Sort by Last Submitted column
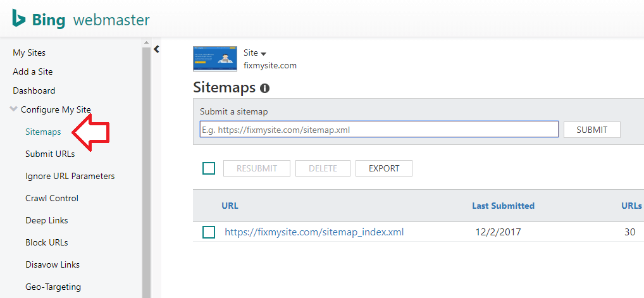 point(503,206)
